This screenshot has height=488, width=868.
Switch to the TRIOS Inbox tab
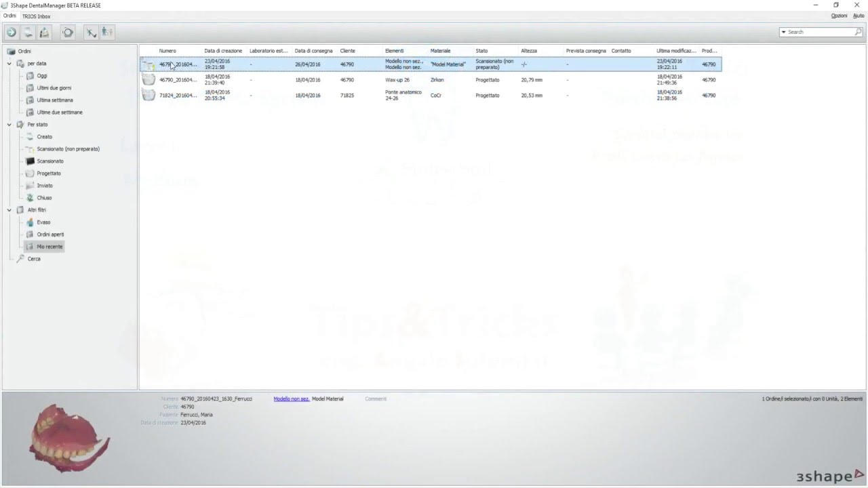pos(37,16)
